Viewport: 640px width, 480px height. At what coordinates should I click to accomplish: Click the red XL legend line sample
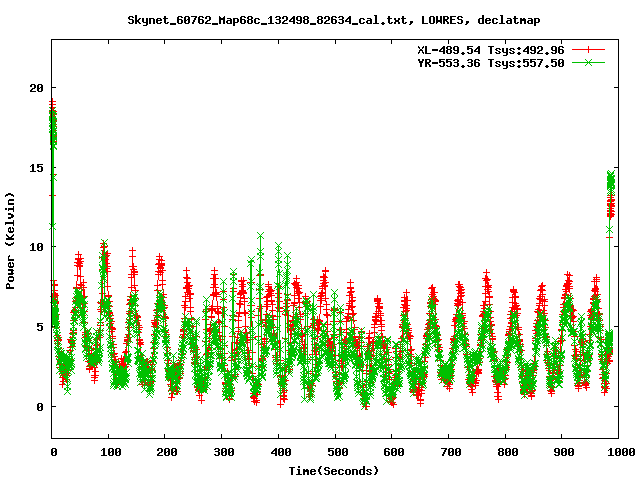tap(588, 50)
